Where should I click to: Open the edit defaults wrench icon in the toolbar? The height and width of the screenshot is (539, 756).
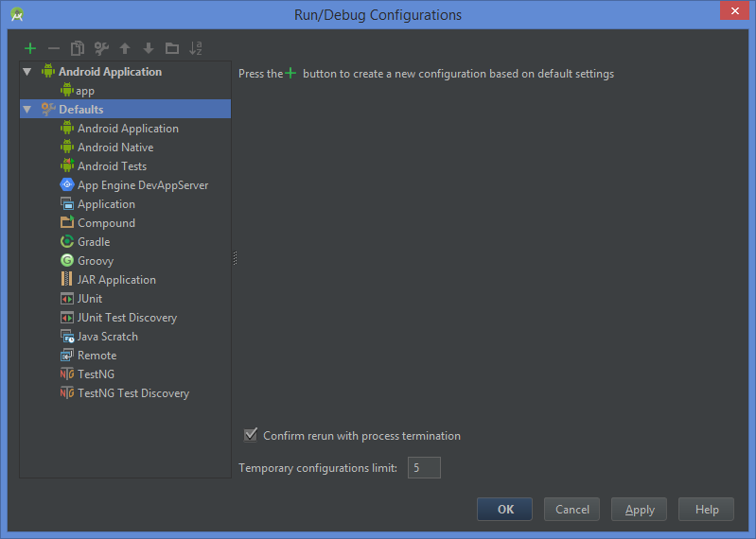(101, 48)
